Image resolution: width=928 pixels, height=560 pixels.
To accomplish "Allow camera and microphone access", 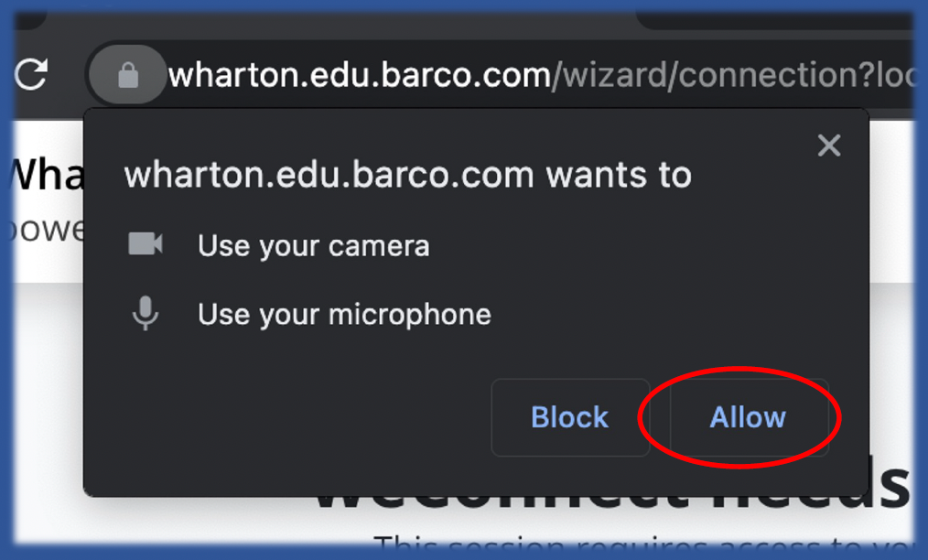I will [748, 417].
